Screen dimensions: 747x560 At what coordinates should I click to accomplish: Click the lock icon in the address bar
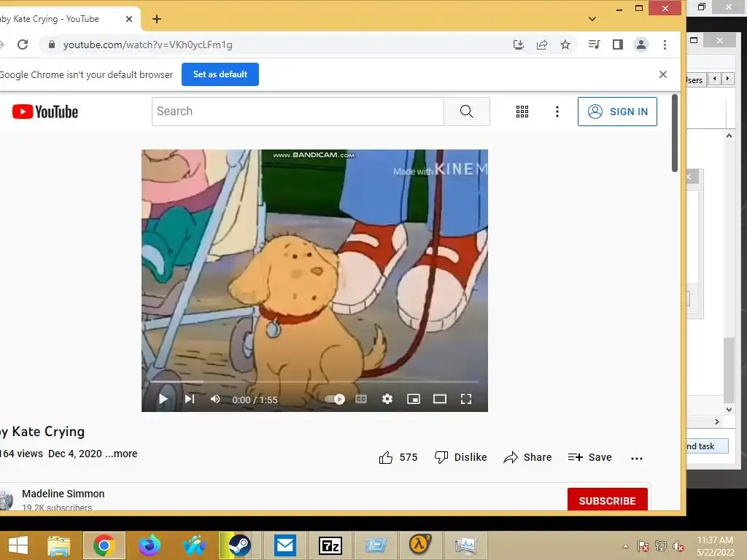point(52,44)
